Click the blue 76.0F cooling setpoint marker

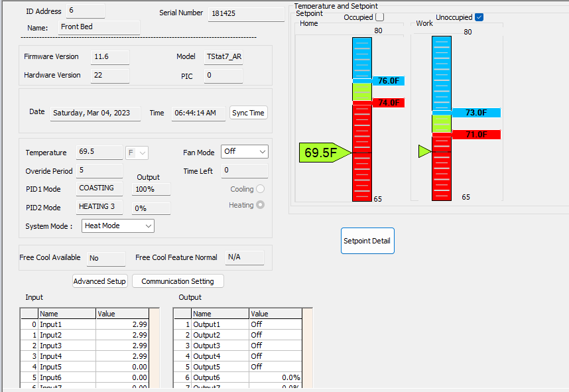point(388,81)
